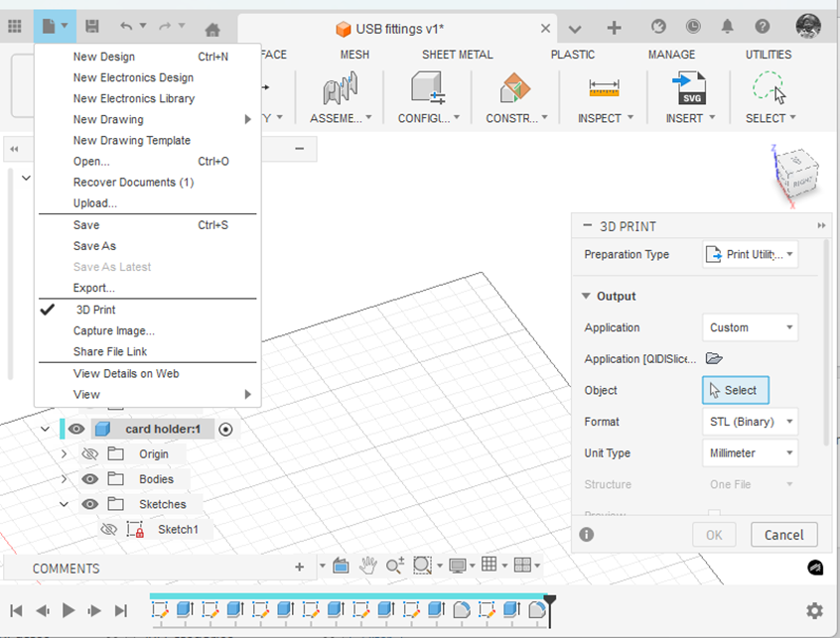Click the Insert SVG icon
Screen dimensions: 840x638
[688, 89]
